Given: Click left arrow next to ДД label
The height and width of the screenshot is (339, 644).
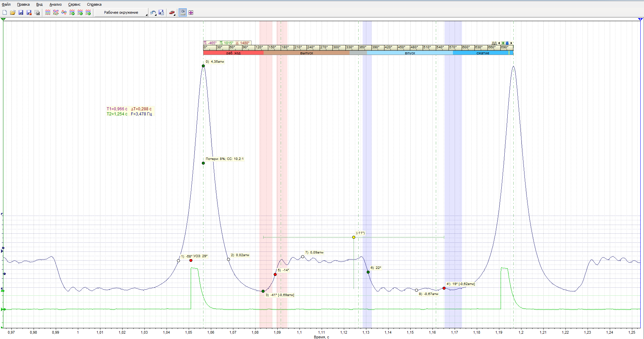Looking at the screenshot, I should coord(499,43).
